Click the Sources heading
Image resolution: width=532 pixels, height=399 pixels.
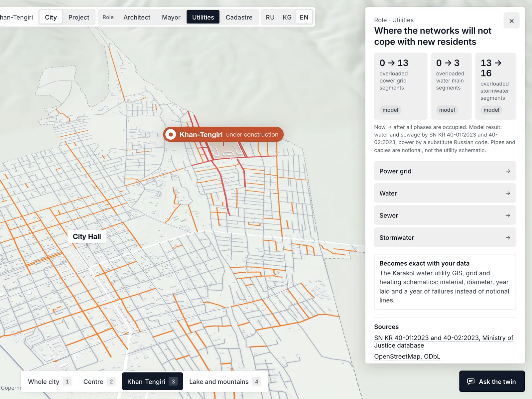tap(386, 327)
